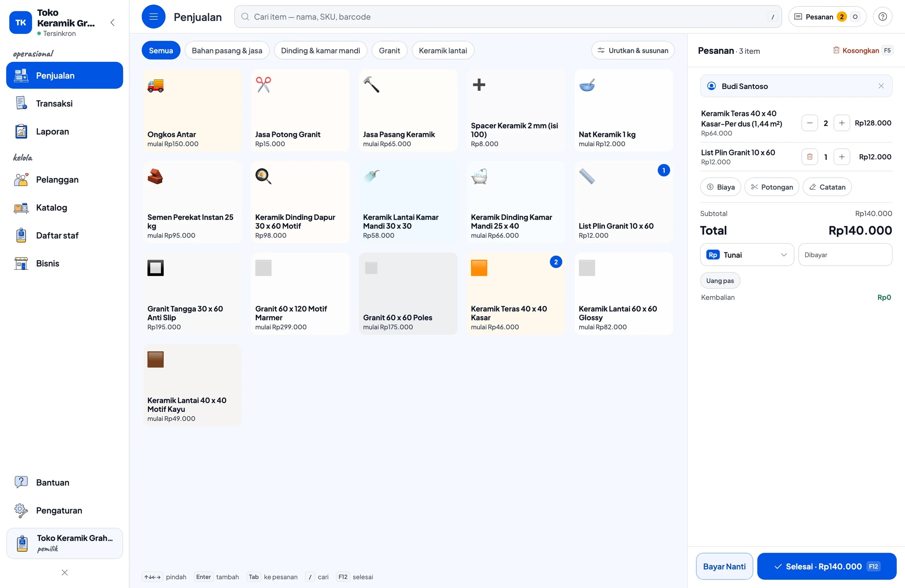Open Pengaturan settings in sidebar
Viewport: 905px width, 588px height.
[x=64, y=510]
